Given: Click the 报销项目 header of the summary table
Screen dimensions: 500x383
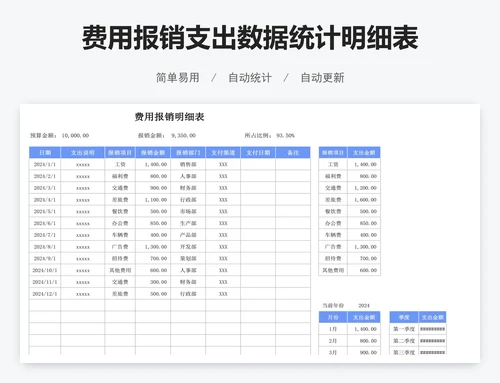Looking at the screenshot, I should pos(333,153).
